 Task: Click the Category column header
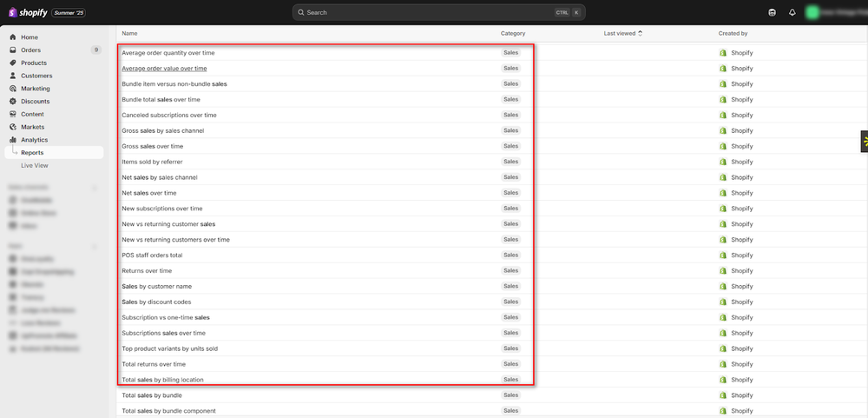pos(513,33)
